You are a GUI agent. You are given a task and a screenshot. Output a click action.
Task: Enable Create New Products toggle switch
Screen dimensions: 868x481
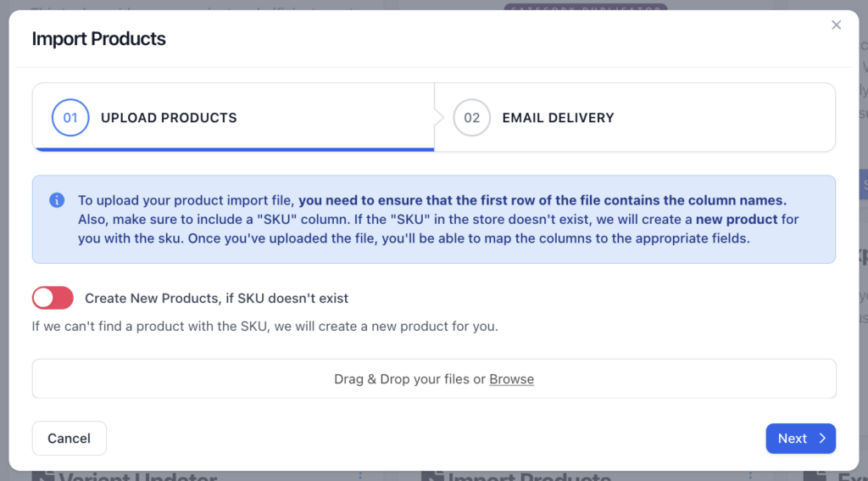point(53,298)
